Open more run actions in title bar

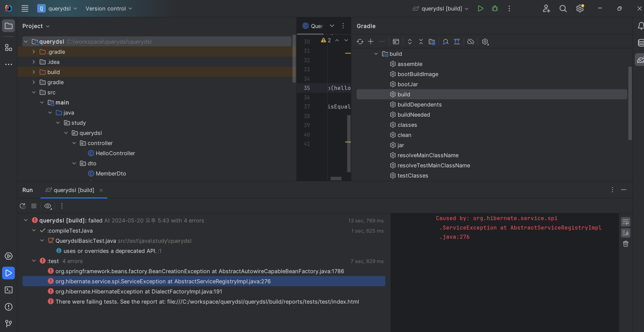tap(509, 8)
